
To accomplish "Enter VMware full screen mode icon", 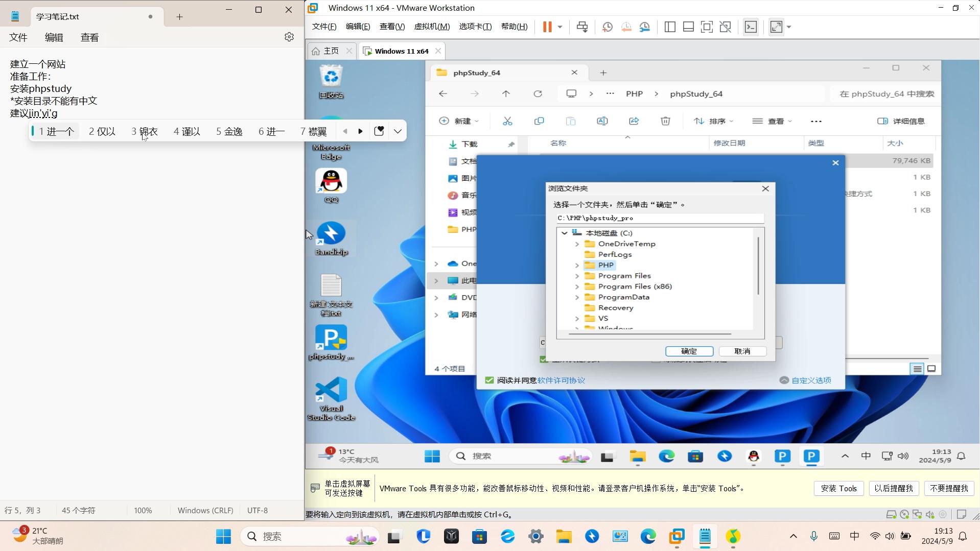I will (x=707, y=27).
